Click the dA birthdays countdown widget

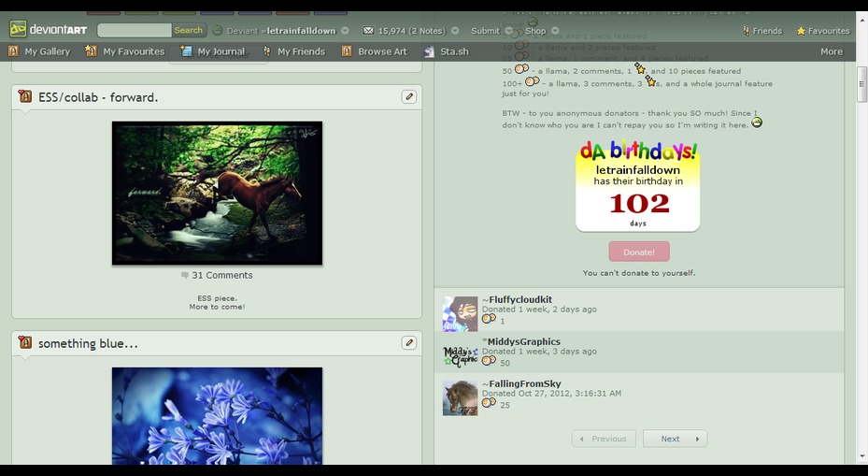[x=638, y=186]
